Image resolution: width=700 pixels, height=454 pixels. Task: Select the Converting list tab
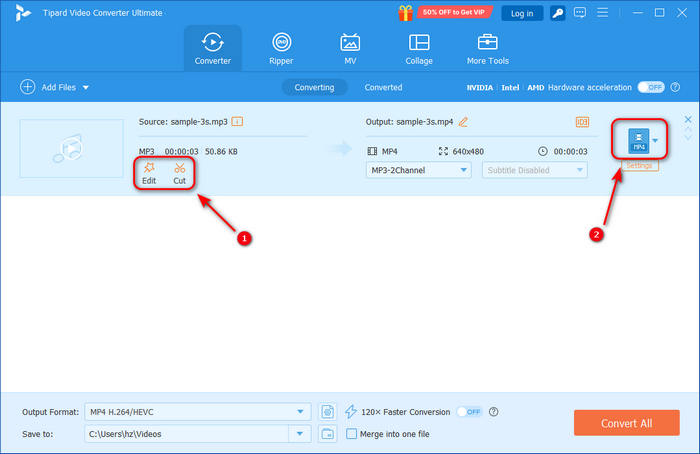(314, 87)
